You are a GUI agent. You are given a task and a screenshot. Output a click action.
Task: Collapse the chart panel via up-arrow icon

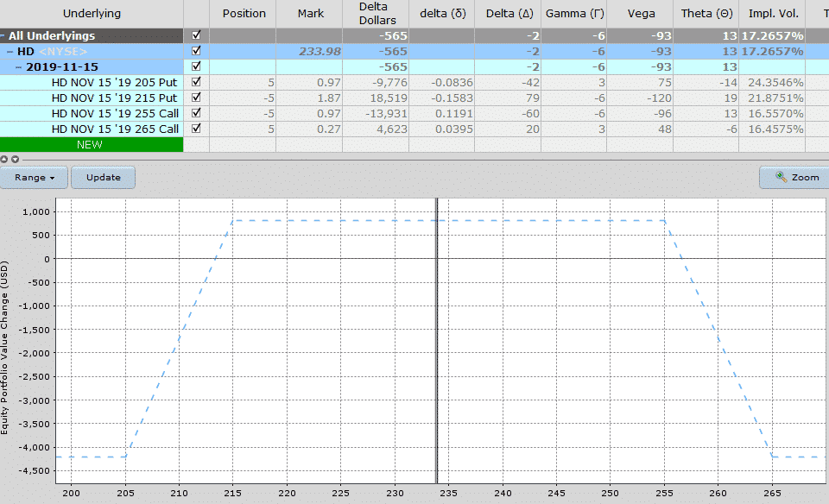(x=4, y=158)
